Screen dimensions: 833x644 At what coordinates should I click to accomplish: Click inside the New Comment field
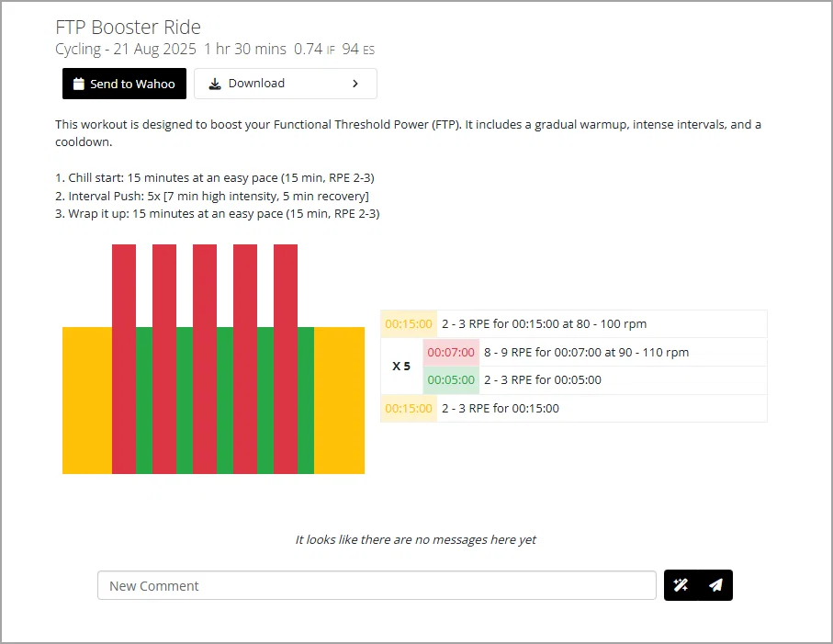tap(377, 585)
